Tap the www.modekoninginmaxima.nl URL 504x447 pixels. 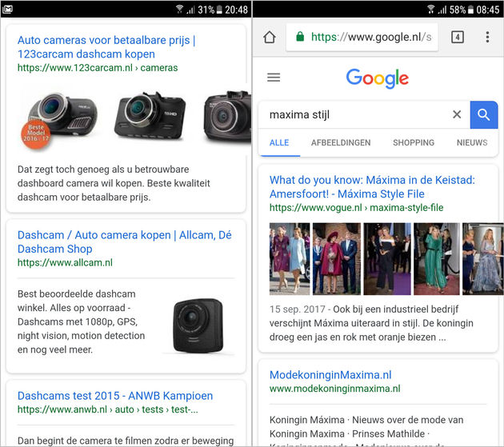334,389
